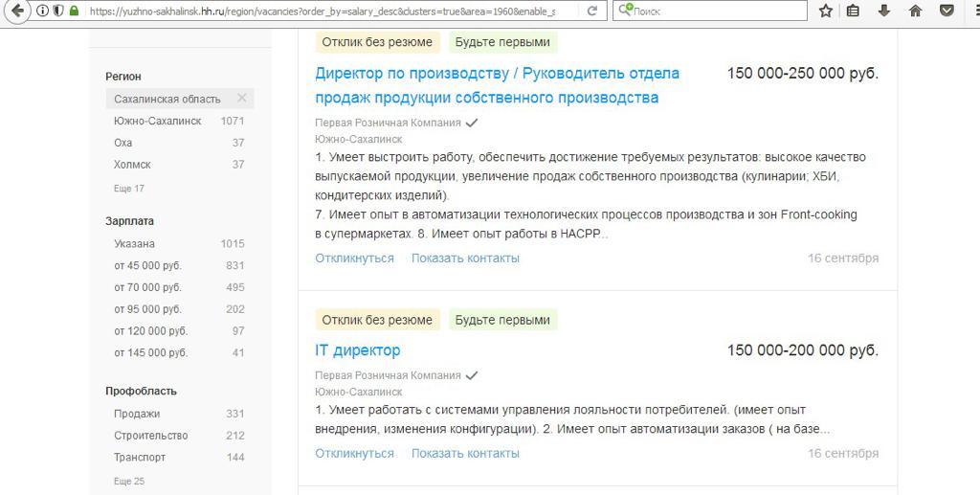Click '16 сентября' date on IT директор

click(x=843, y=453)
